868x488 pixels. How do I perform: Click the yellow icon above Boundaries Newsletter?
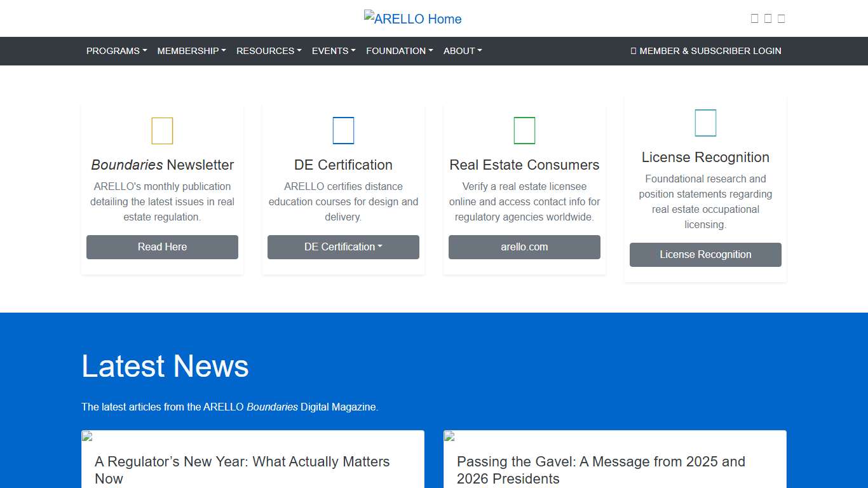point(162,131)
